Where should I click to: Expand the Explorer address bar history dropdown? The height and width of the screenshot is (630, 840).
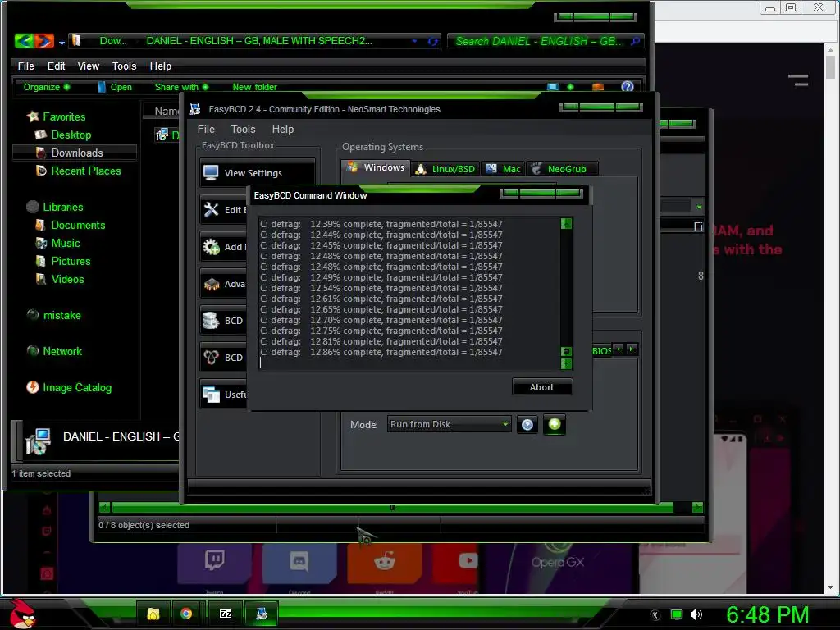pos(414,41)
